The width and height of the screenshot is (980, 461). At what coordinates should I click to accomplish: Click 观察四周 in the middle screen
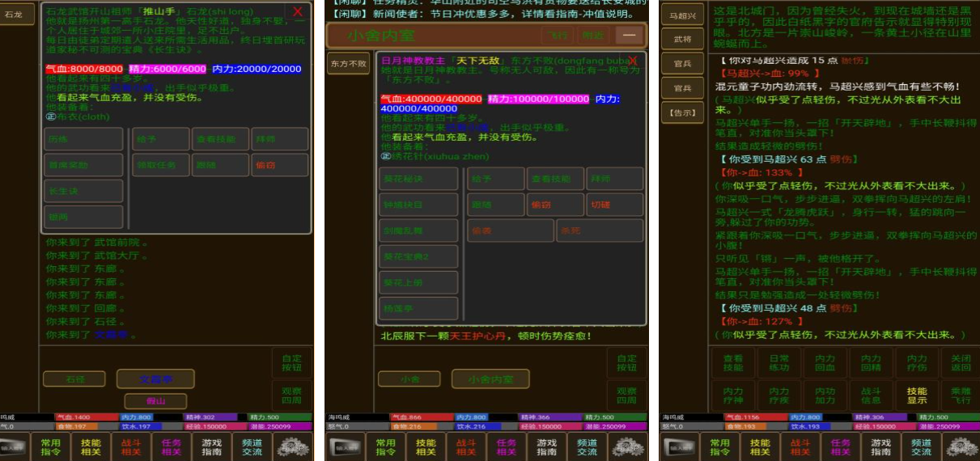click(x=627, y=396)
